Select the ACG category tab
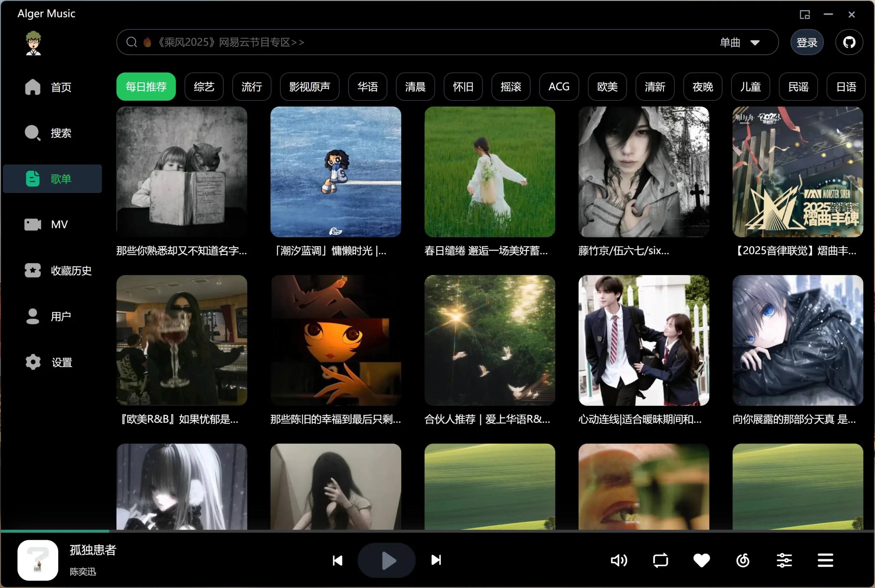Viewport: 875px width, 588px height. click(x=558, y=87)
